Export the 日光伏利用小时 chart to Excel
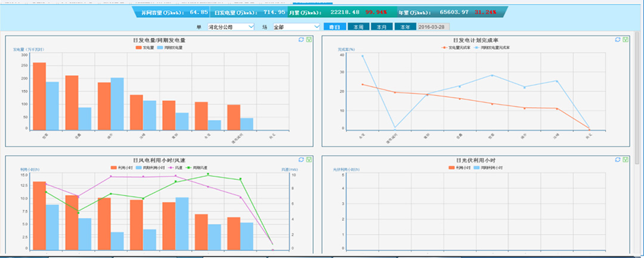644x258 pixels. (625, 160)
